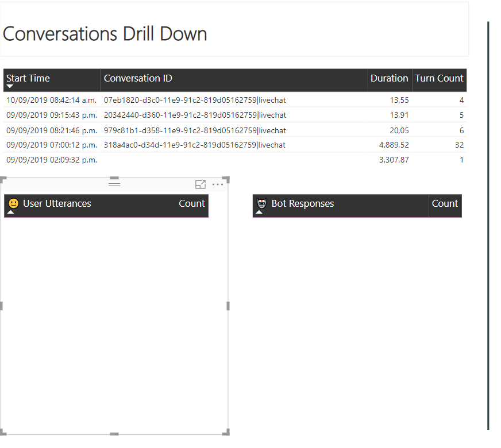Click the Bot Responses column header
This screenshot has height=448, width=501.
pos(303,203)
